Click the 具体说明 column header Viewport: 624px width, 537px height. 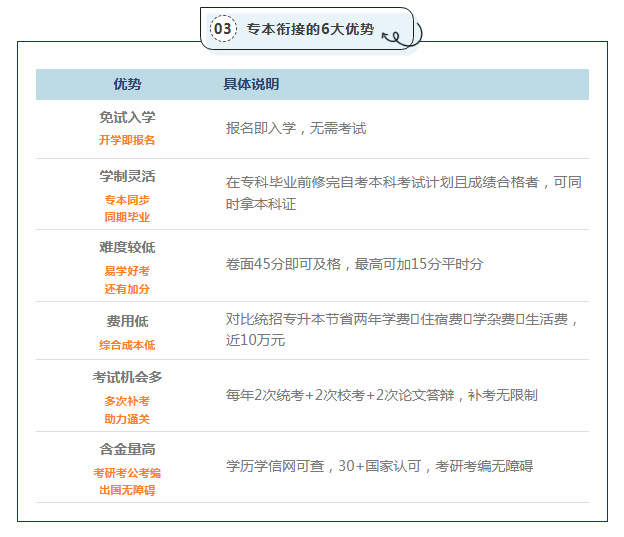pos(251,84)
